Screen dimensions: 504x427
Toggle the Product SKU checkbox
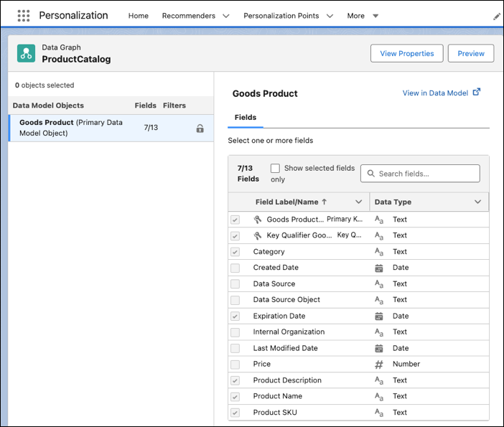tap(235, 413)
